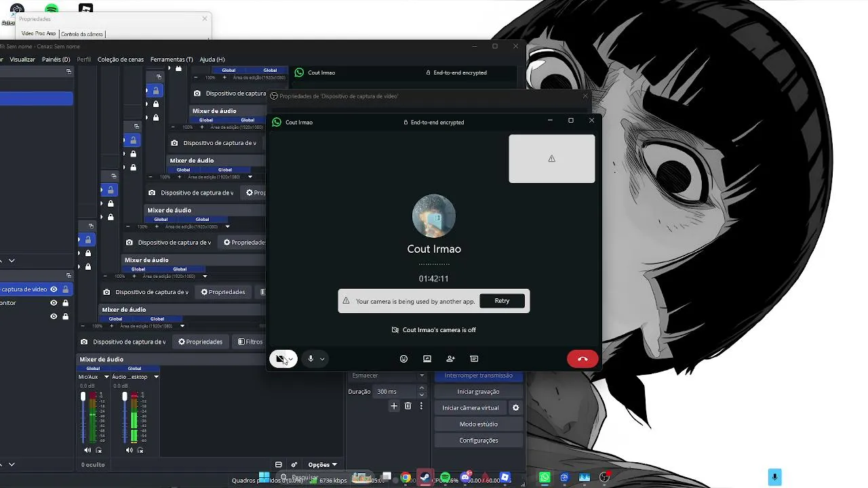Hide the 'captura de vídeo' source via eye icon

pos(54,289)
